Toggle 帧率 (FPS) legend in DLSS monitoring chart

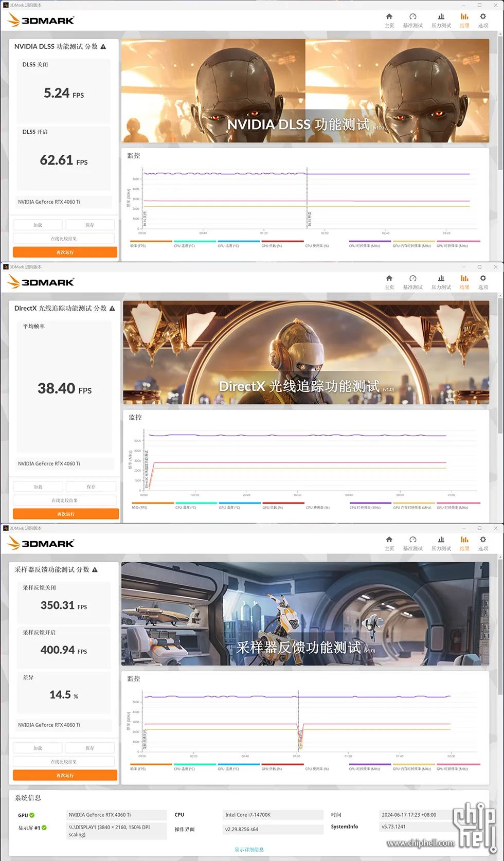click(151, 244)
